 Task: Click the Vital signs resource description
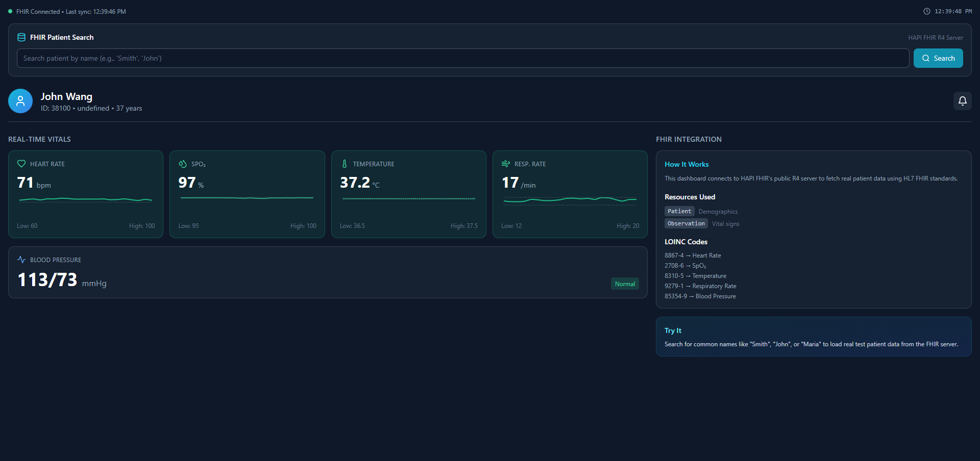point(725,224)
